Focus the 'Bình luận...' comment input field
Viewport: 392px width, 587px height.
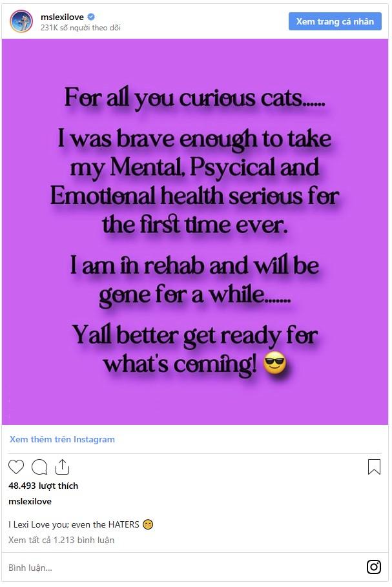[x=183, y=568]
